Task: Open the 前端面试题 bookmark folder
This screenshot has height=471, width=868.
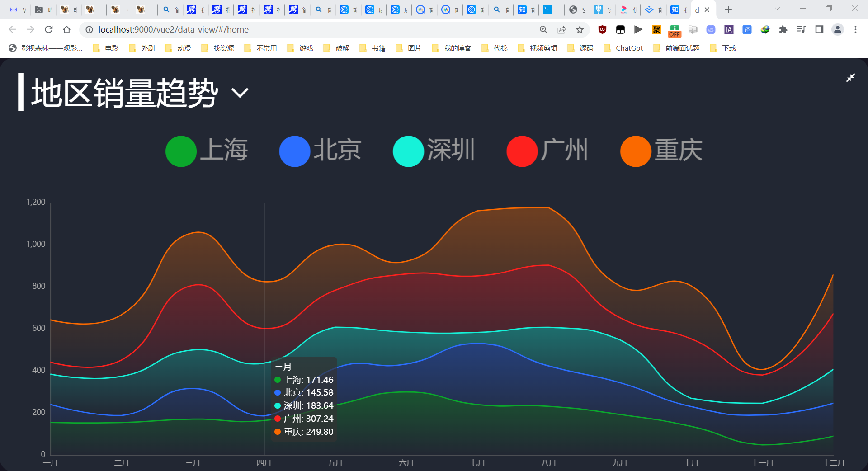Action: coord(677,48)
